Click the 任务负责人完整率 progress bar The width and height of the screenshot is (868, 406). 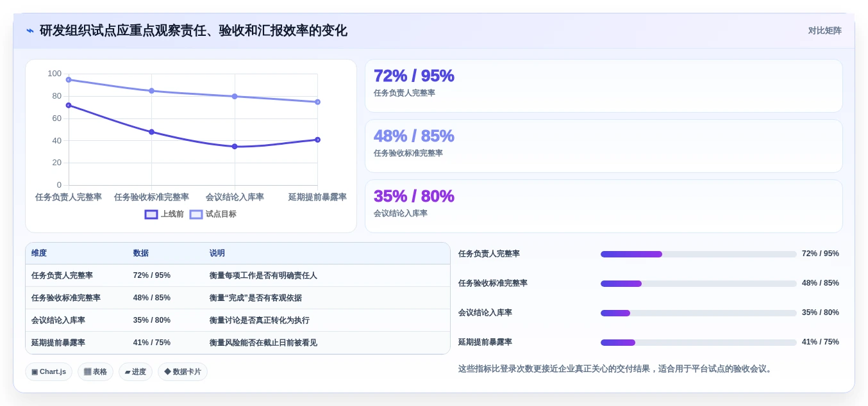[x=698, y=254]
